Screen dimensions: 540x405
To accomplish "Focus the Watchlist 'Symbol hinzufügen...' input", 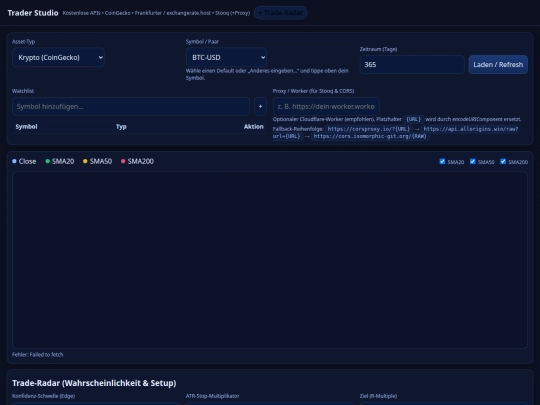I will coord(131,106).
